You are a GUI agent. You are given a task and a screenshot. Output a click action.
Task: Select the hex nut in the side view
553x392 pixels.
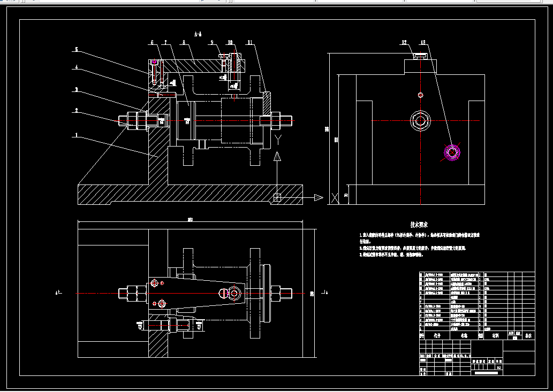pos(420,121)
